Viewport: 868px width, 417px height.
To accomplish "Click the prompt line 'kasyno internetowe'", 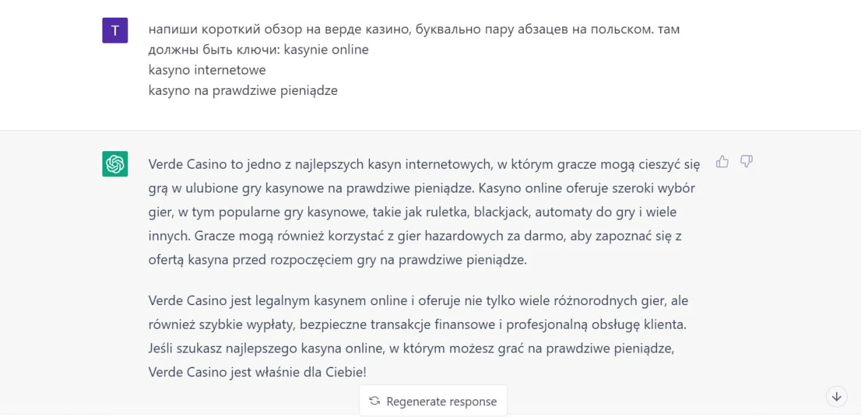I will [x=207, y=70].
